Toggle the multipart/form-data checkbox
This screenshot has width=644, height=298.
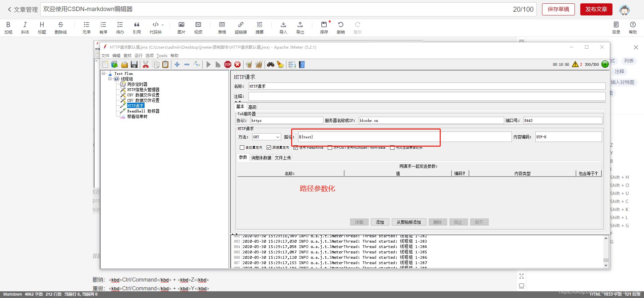330,148
